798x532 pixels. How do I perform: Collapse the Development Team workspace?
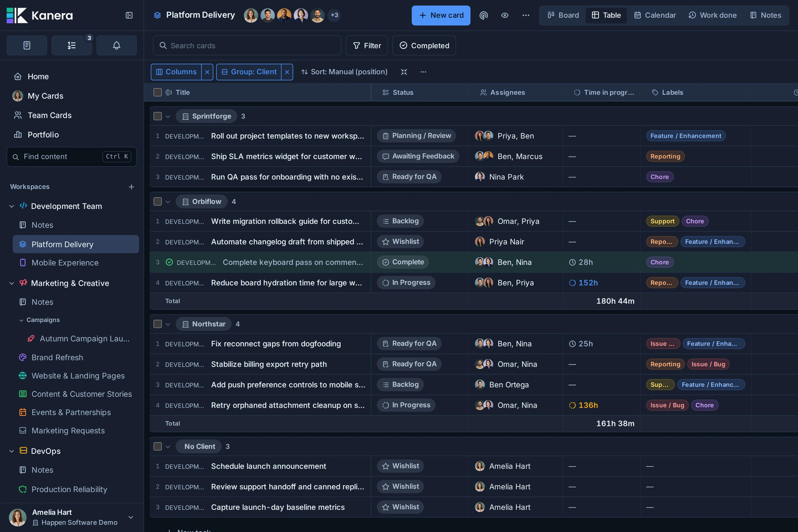tap(12, 206)
